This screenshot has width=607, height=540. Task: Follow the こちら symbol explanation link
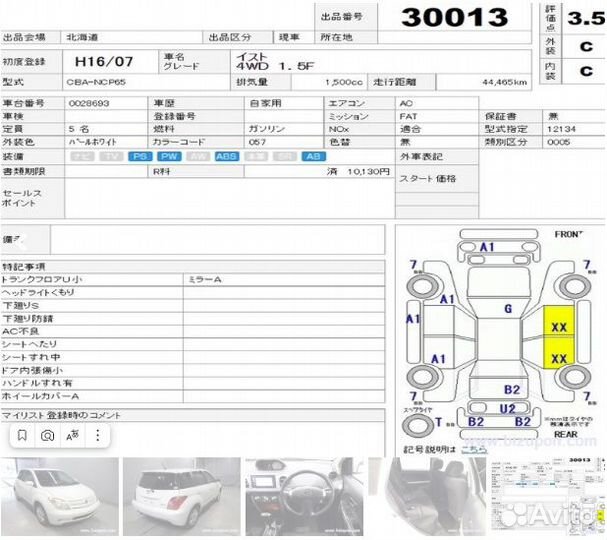474,449
